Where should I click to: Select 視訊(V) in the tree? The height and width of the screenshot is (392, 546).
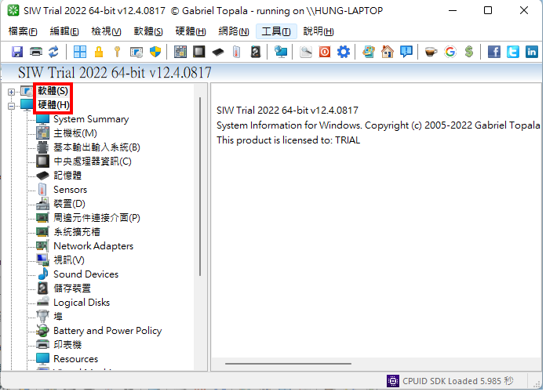[x=69, y=260]
